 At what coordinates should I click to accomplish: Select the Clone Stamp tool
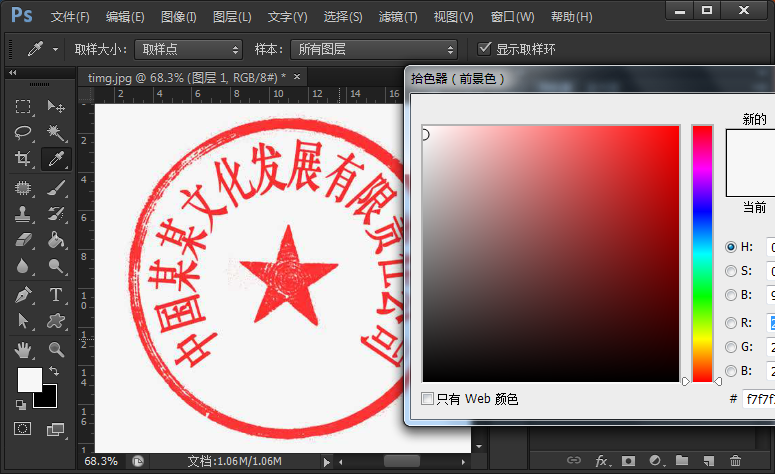coord(23,214)
